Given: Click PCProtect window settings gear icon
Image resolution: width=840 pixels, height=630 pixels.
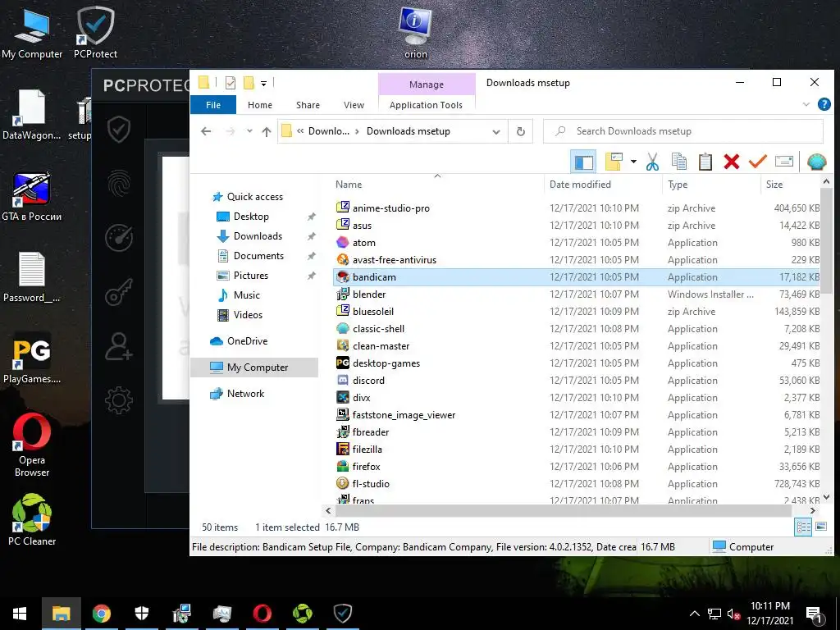Looking at the screenshot, I should click(118, 400).
